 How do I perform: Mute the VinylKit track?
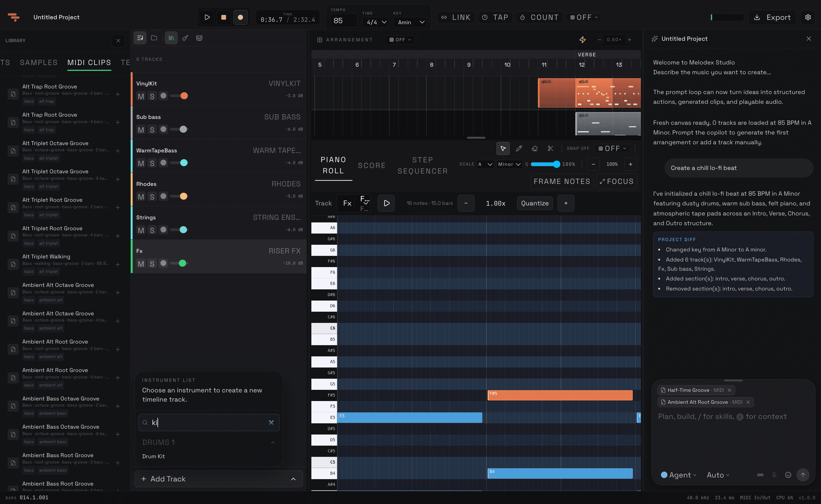click(141, 96)
